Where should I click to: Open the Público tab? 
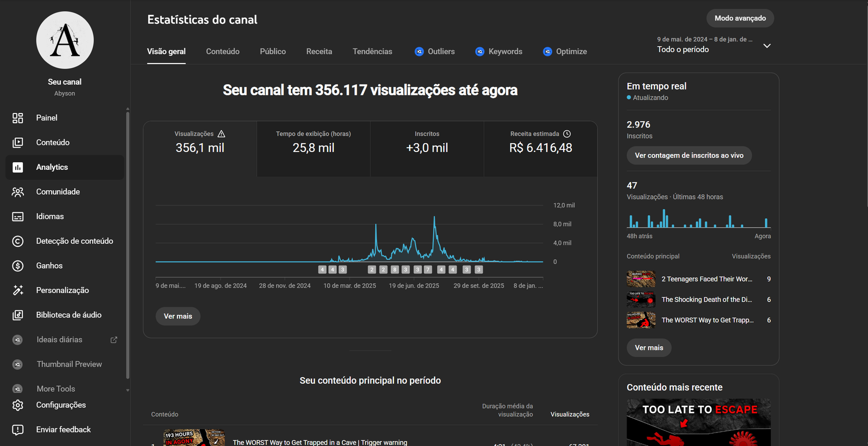273,52
